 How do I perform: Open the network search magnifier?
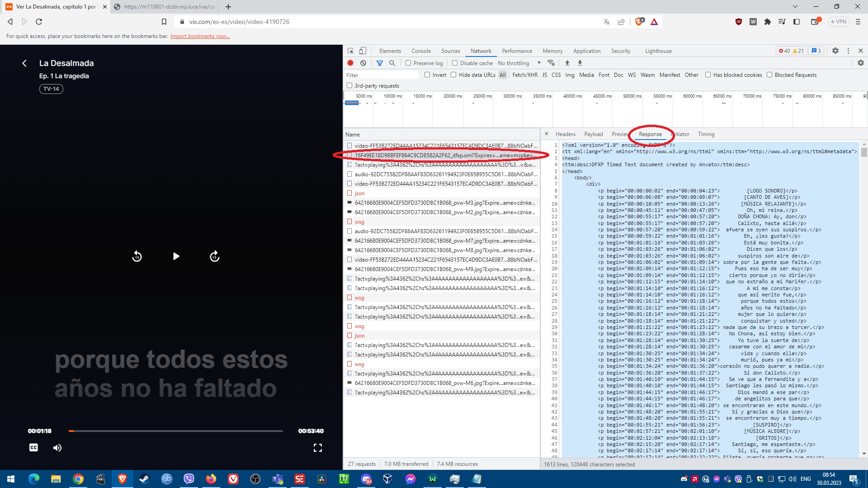point(392,63)
